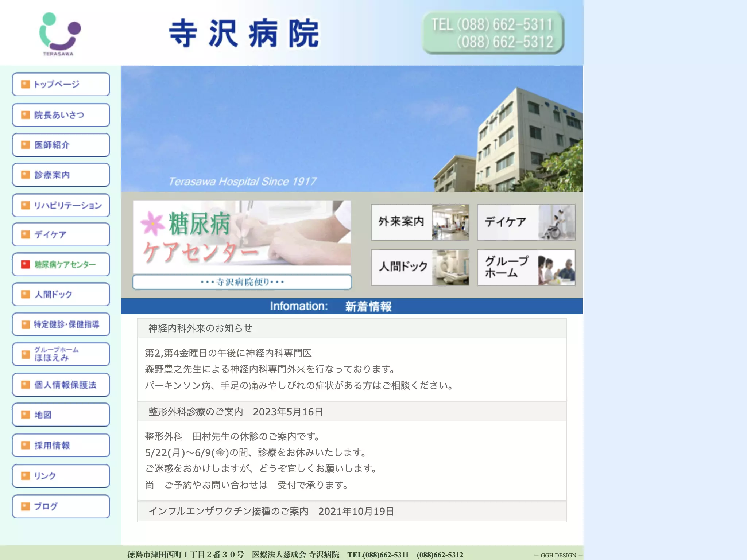Click the TEL phone number banner
The width and height of the screenshot is (747, 560).
pos(493,33)
